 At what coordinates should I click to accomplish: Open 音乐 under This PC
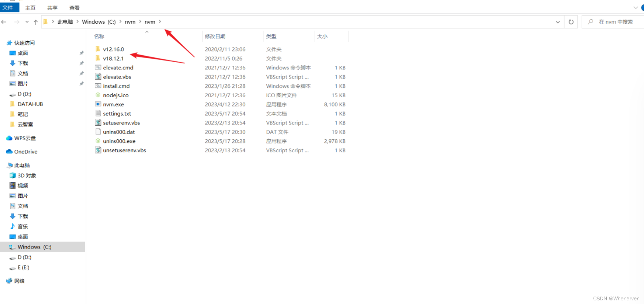click(23, 227)
